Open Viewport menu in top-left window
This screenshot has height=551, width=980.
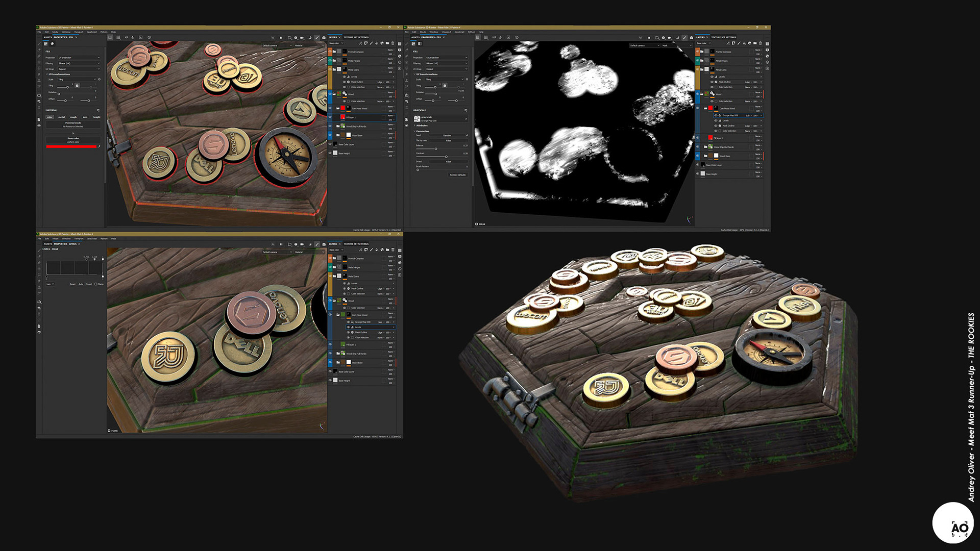pos(79,32)
